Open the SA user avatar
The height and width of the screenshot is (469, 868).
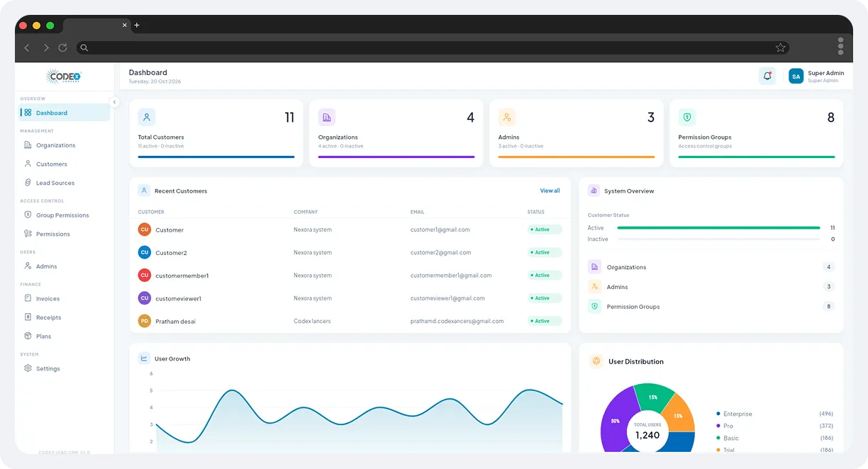tap(796, 76)
